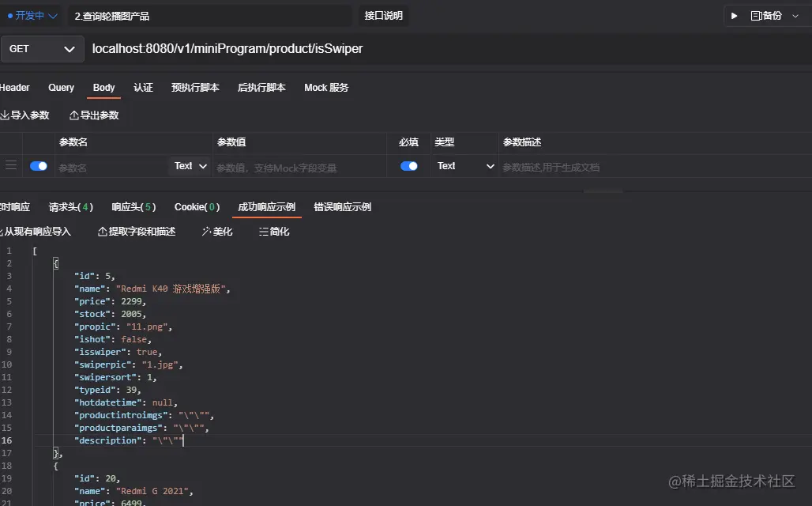The height and width of the screenshot is (506, 812).
Task: Switch to the Query tab
Action: tap(61, 88)
